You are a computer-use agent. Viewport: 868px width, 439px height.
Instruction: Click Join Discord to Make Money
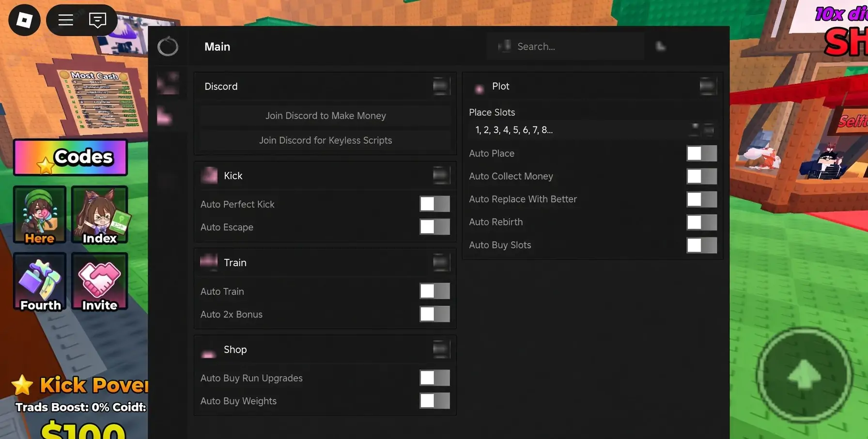pyautogui.click(x=325, y=116)
